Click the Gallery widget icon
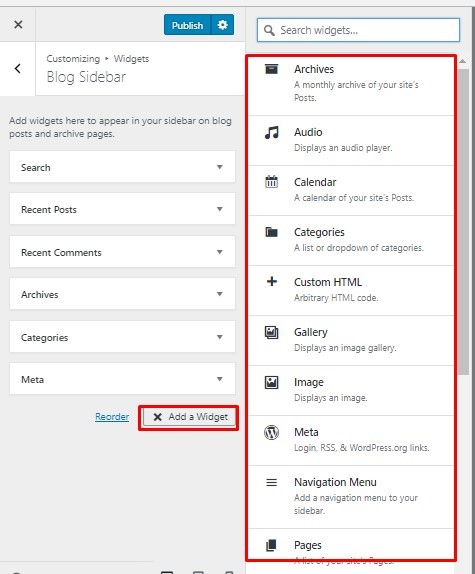This screenshot has height=574, width=475. (272, 332)
